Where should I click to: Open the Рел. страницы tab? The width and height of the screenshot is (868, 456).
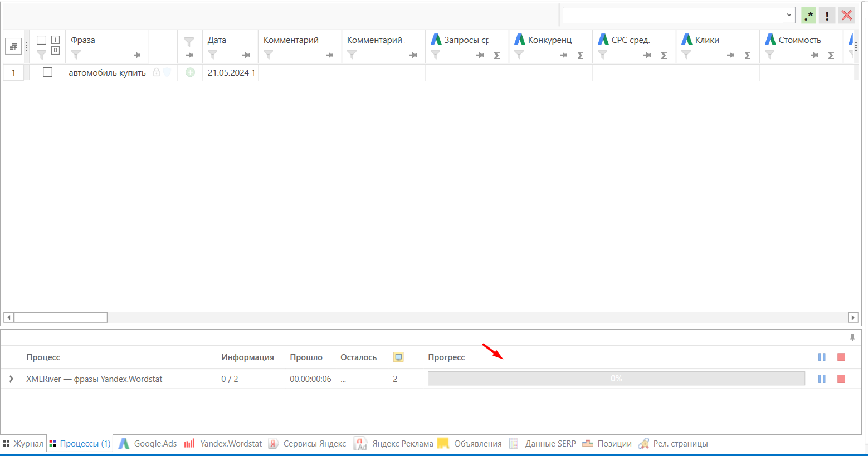pyautogui.click(x=673, y=444)
